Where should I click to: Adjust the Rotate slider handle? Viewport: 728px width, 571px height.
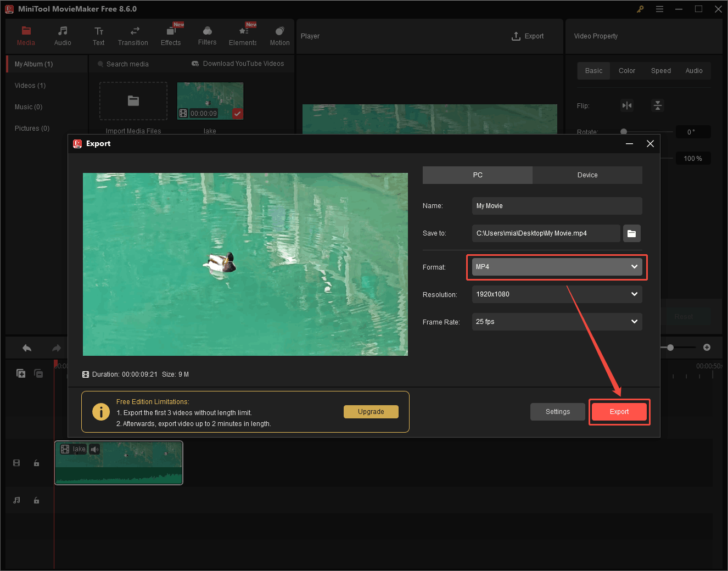(x=624, y=132)
